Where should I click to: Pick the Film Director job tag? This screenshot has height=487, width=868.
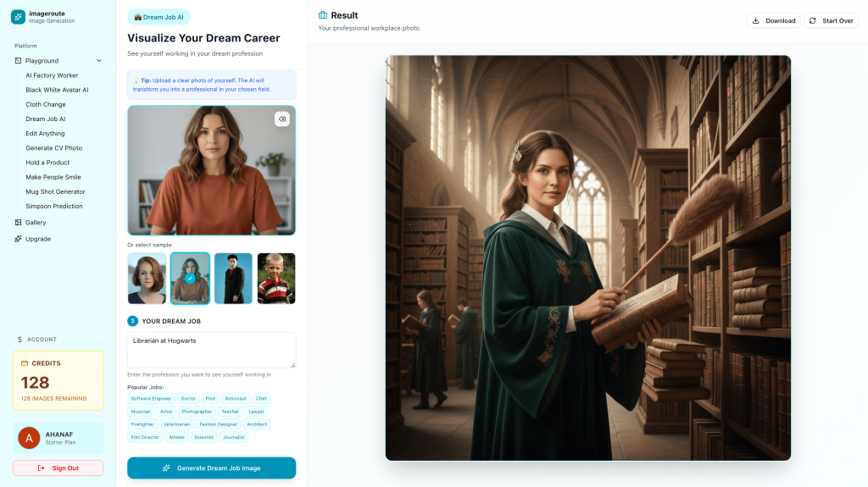tap(145, 437)
